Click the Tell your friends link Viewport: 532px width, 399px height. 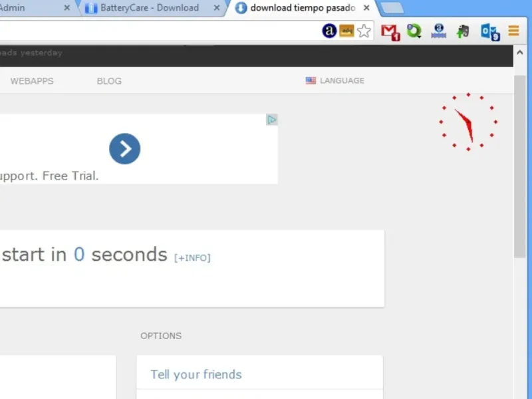[x=196, y=374]
